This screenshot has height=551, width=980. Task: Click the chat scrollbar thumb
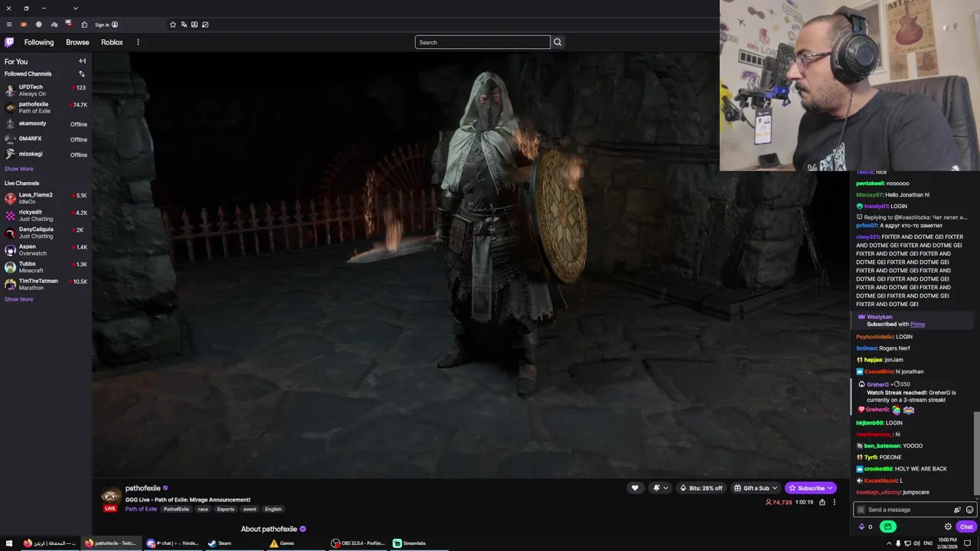pyautogui.click(x=976, y=453)
